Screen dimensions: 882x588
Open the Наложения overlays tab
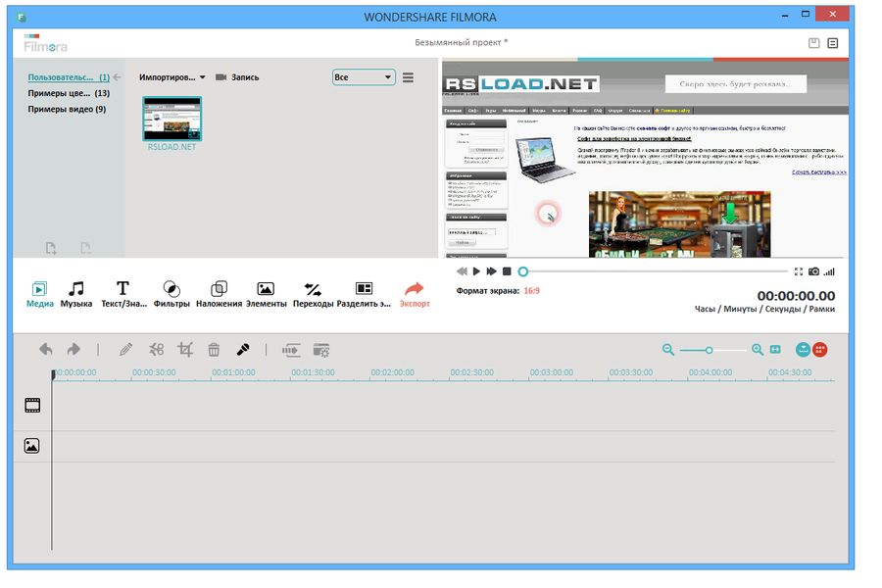tap(219, 294)
